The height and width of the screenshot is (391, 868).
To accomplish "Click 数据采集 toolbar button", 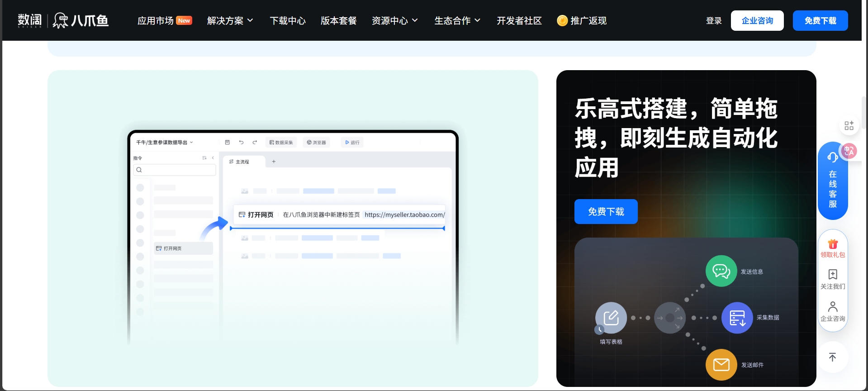I will click(x=281, y=142).
